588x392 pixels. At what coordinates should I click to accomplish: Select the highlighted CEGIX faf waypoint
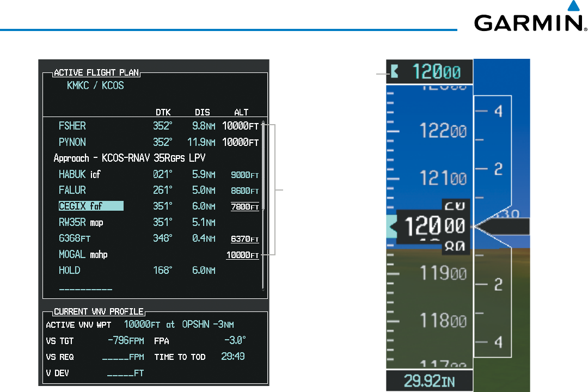[91, 206]
